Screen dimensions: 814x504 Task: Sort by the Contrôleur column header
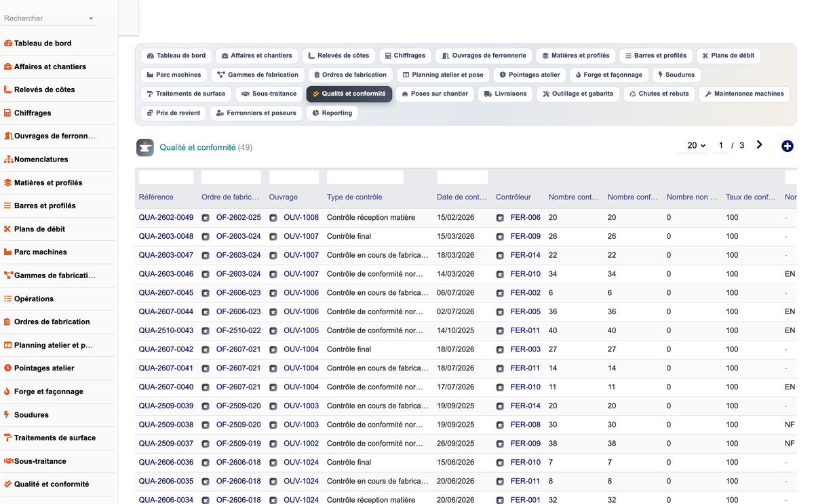point(513,197)
